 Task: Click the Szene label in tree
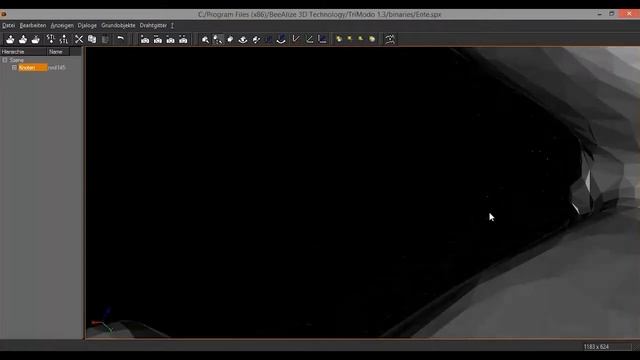[x=17, y=60]
